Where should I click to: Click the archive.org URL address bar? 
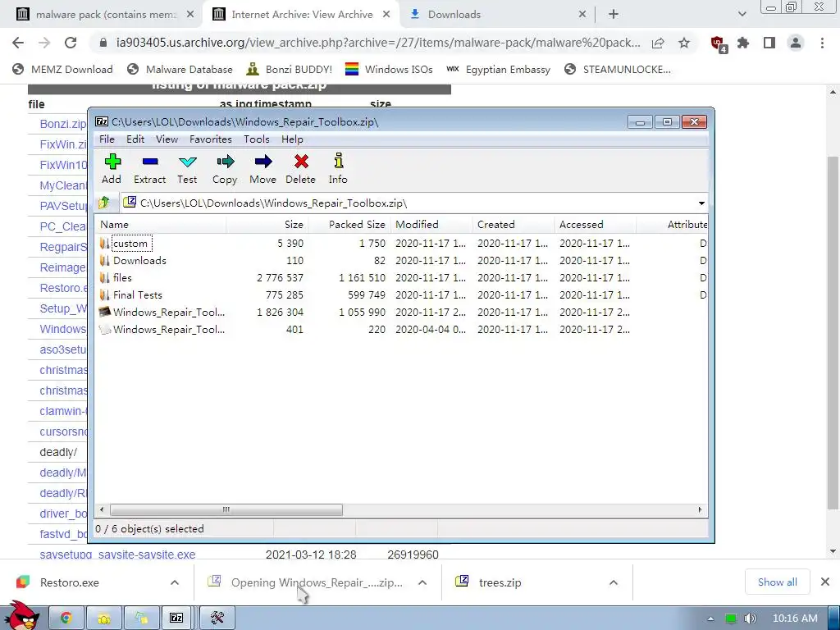(x=377, y=43)
